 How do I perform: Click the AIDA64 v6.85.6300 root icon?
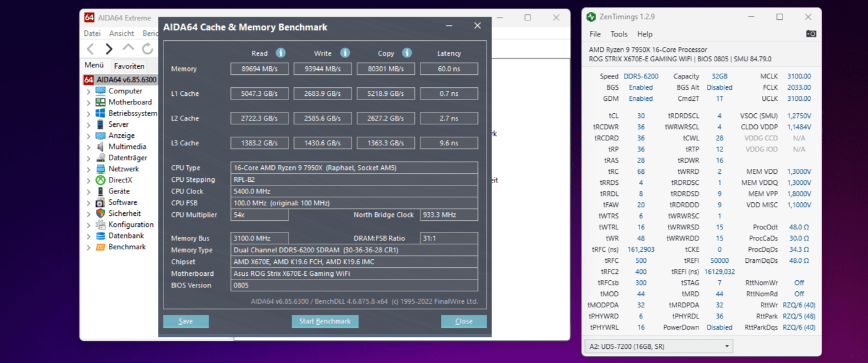[x=89, y=80]
